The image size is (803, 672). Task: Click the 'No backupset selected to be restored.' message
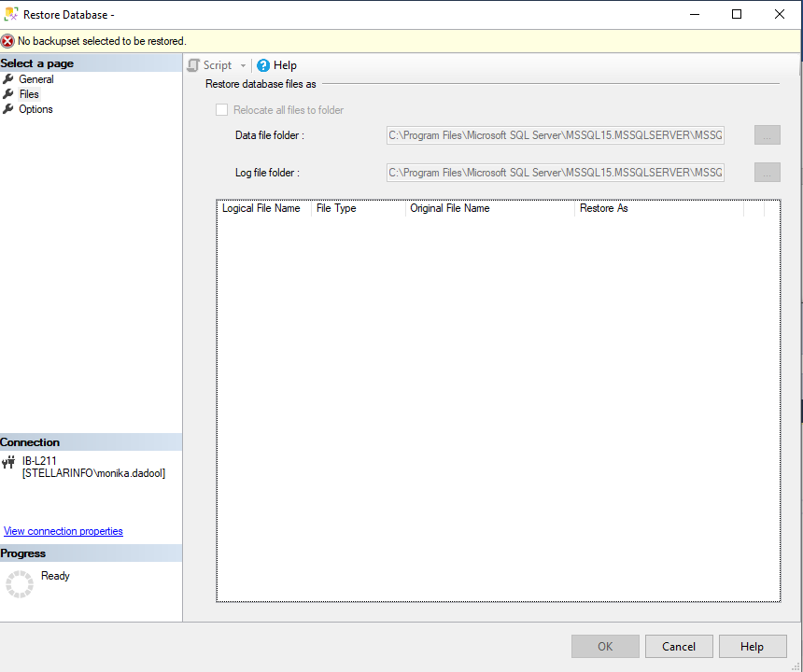tap(102, 41)
